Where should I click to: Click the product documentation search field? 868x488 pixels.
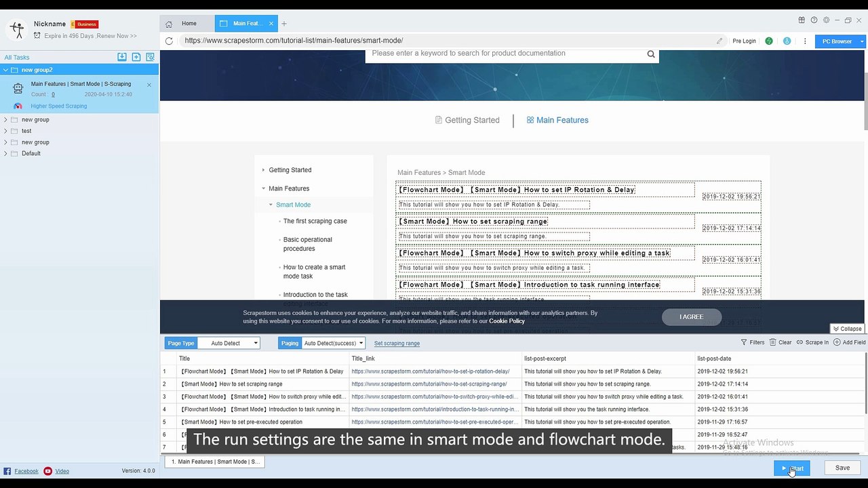pos(505,54)
